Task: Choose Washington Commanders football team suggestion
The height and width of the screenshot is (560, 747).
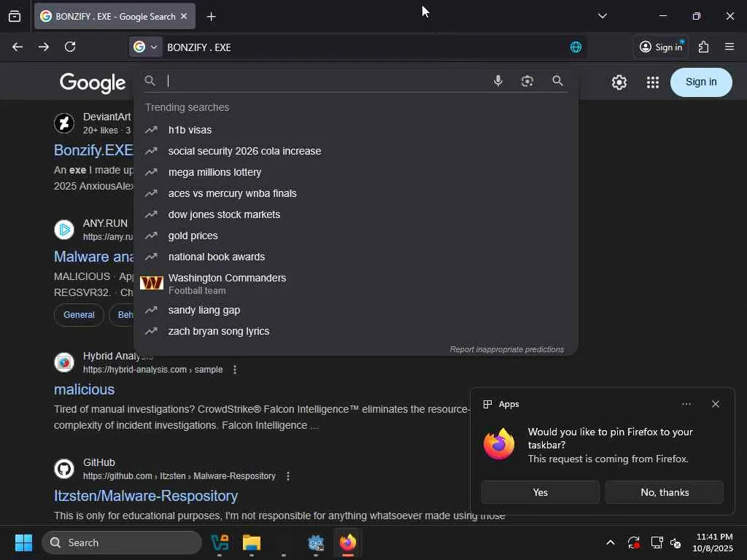Action: (x=356, y=284)
